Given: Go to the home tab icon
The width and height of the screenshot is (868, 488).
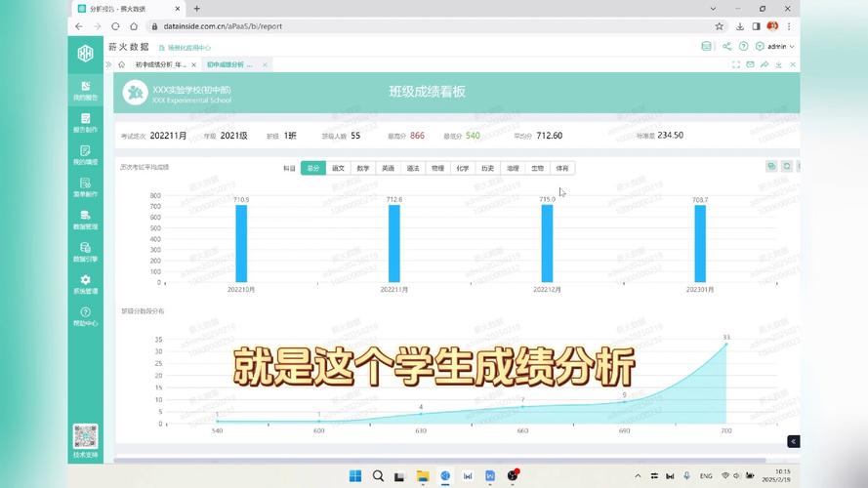Looking at the screenshot, I should pyautogui.click(x=121, y=64).
